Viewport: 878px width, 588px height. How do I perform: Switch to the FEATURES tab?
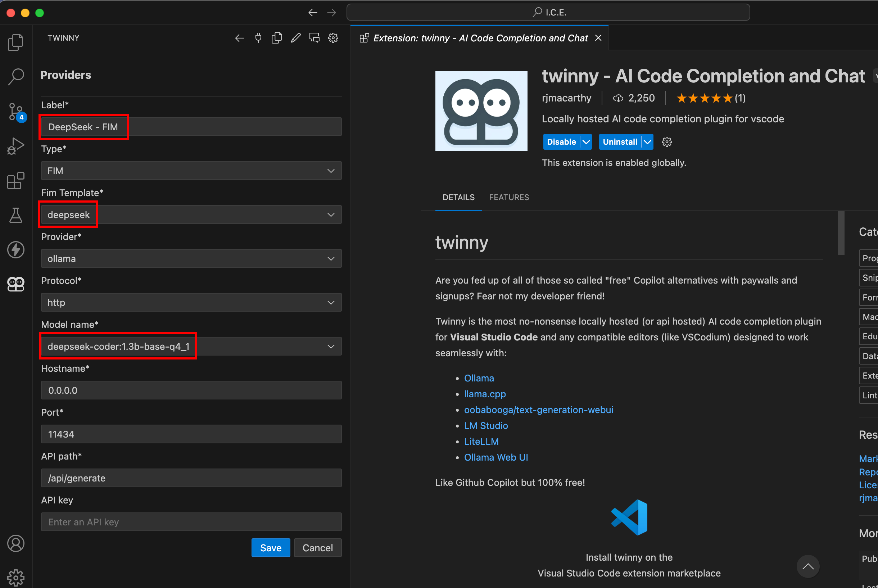click(x=509, y=197)
